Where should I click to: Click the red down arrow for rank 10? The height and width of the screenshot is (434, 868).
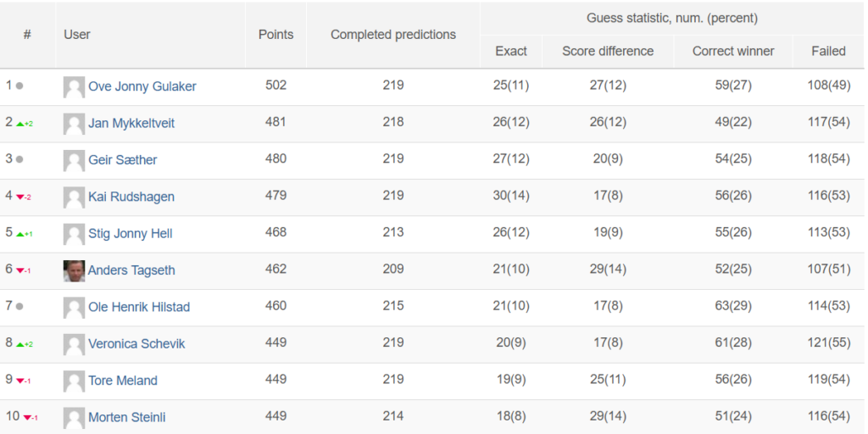[x=26, y=418]
